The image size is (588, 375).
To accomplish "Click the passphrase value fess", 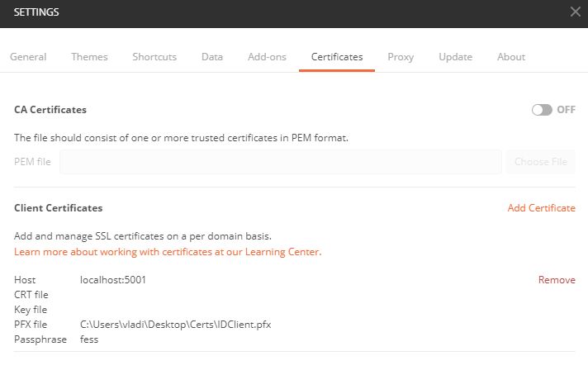I will click(89, 339).
